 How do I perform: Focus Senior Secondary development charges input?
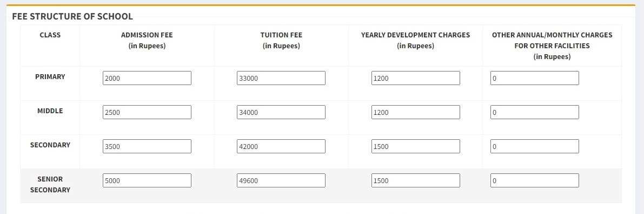point(416,180)
